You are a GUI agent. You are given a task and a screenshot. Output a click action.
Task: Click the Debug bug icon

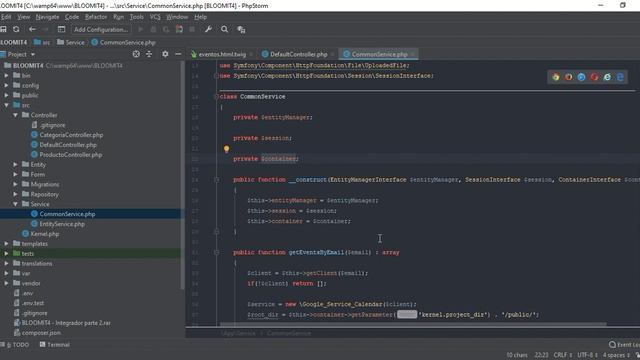tap(153, 29)
